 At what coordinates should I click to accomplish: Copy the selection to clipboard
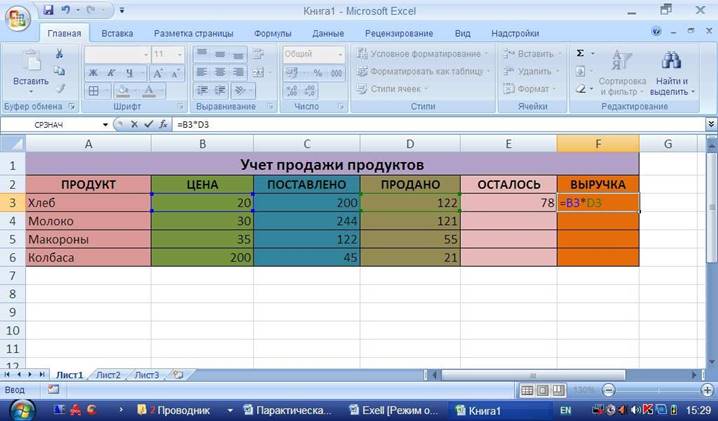tap(60, 71)
